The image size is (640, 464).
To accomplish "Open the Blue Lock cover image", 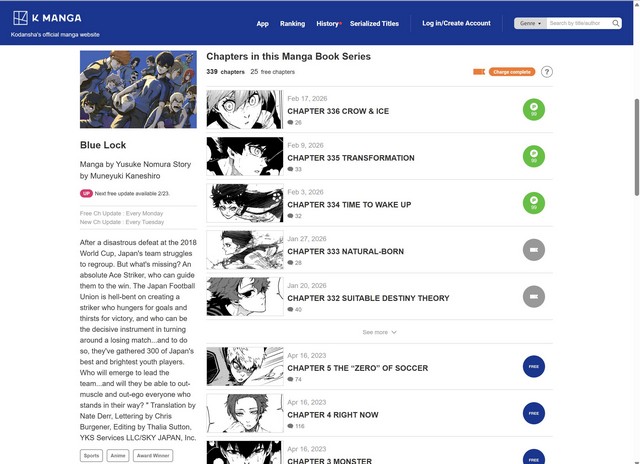I will (x=138, y=89).
